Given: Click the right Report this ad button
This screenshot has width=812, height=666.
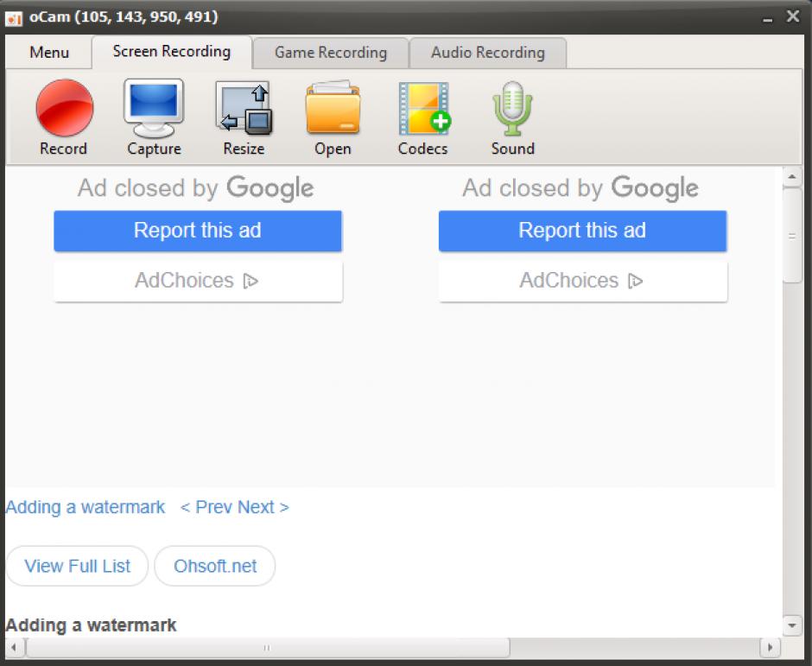Looking at the screenshot, I should click(x=582, y=231).
